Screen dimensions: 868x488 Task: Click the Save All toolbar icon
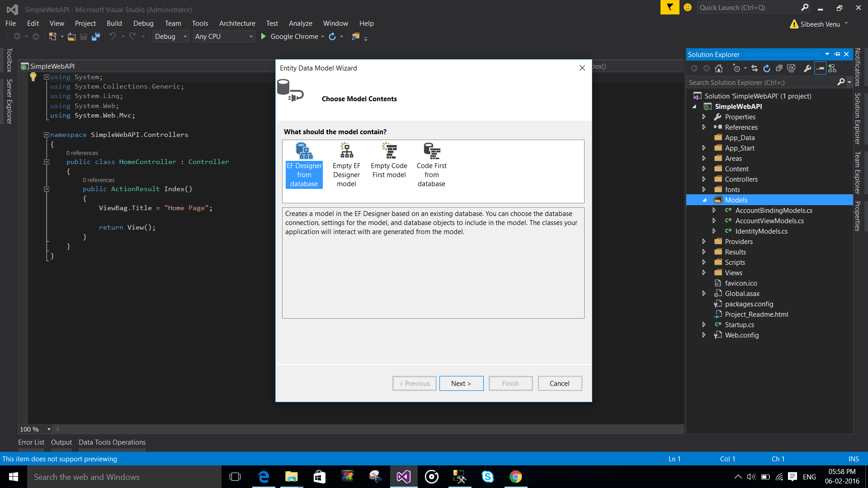(96, 37)
